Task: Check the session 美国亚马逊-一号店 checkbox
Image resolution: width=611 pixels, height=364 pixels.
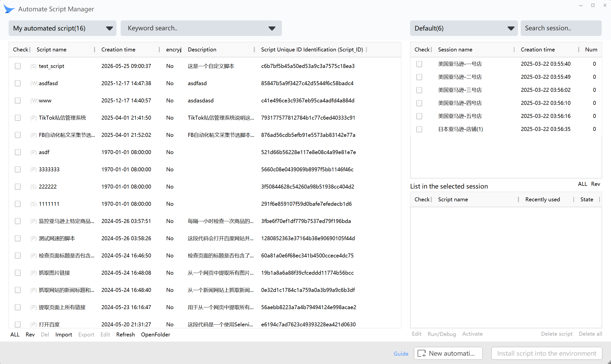Action: point(419,64)
